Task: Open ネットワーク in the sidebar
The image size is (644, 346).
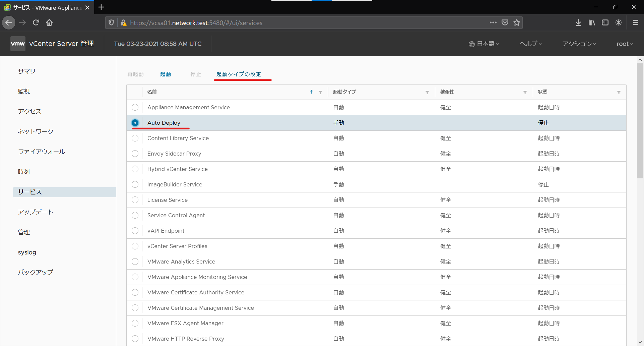Action: (36, 131)
